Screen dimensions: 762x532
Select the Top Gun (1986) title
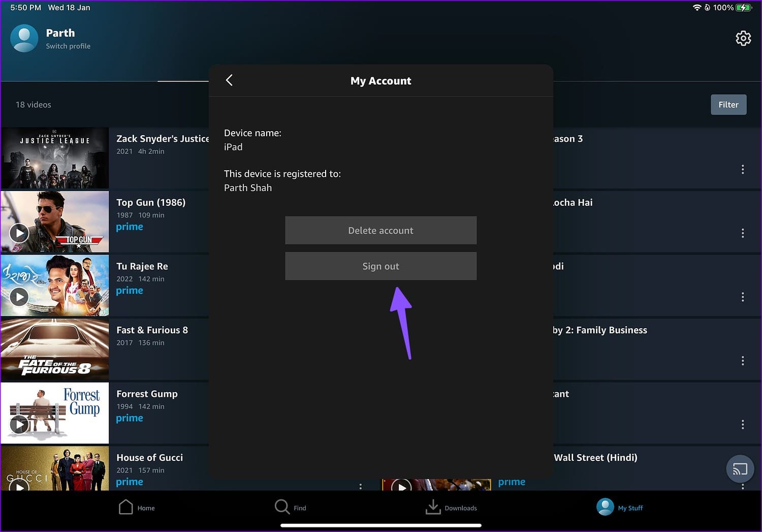[151, 202]
